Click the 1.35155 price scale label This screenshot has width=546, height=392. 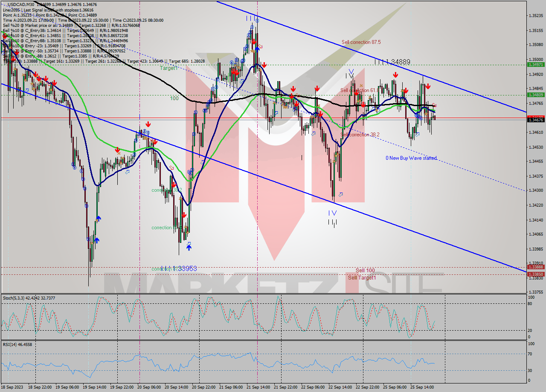pyautogui.click(x=536, y=30)
